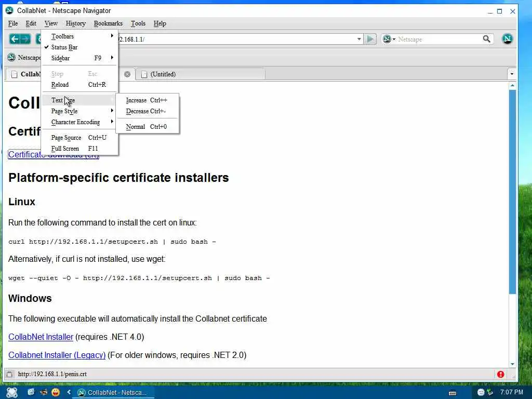
Task: Click the second quick launch icon on the taskbar
Action: [44, 392]
